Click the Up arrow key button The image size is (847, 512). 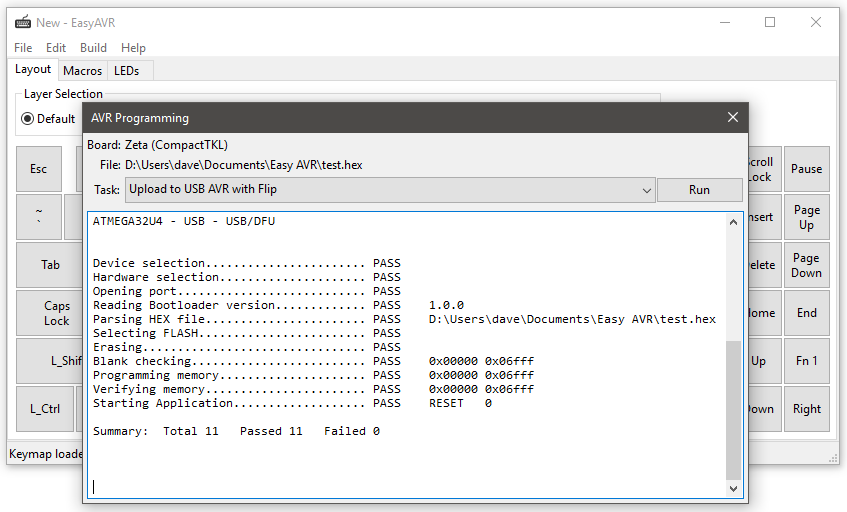pyautogui.click(x=764, y=361)
